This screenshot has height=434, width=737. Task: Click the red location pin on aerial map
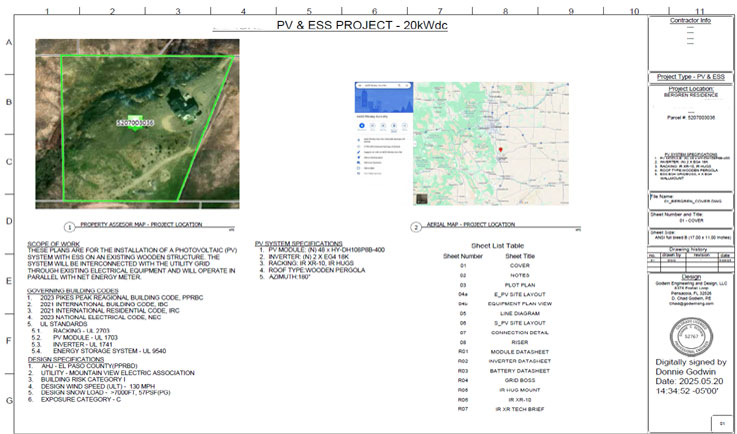(501, 150)
